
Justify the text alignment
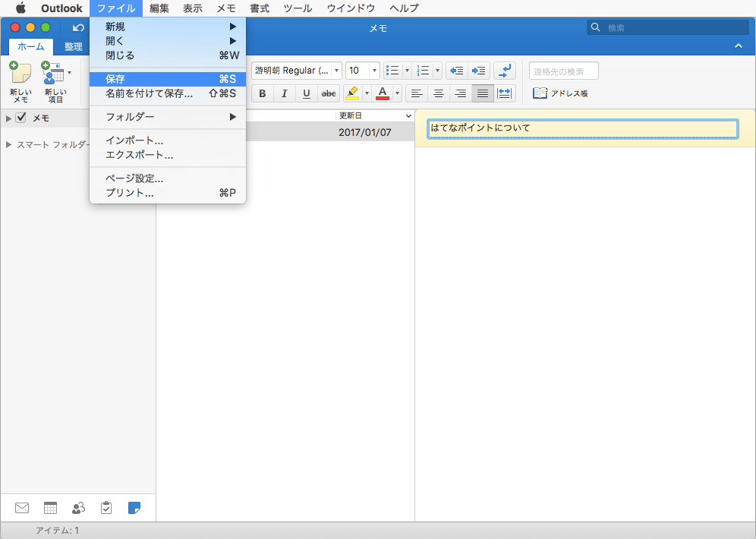coord(483,93)
